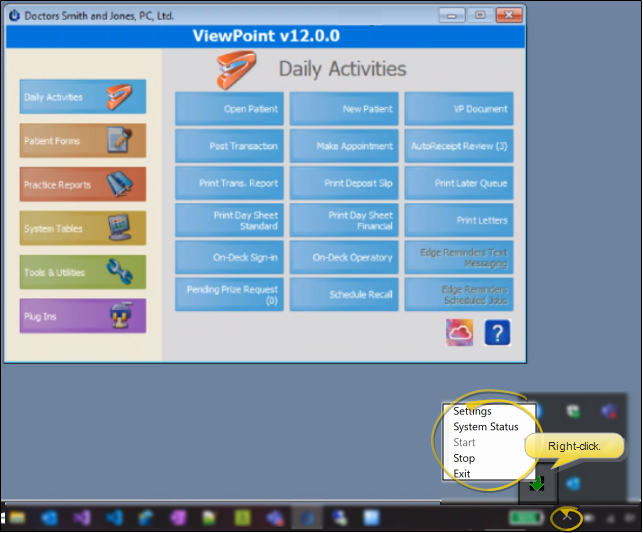Click Make Appointment
Image resolution: width=643 pixels, height=533 pixels.
[x=344, y=146]
